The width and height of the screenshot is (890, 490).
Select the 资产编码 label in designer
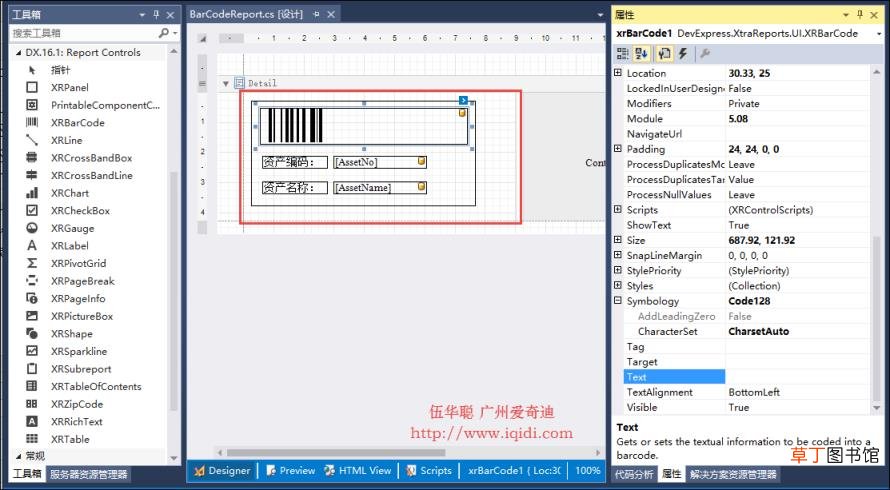tap(295, 162)
